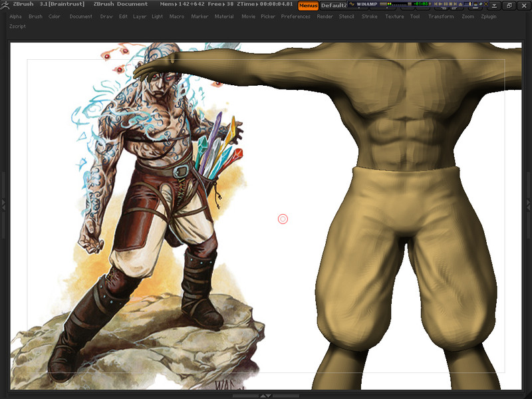The width and height of the screenshot is (532, 399).
Task: Open the Edit menu
Action: tap(123, 16)
